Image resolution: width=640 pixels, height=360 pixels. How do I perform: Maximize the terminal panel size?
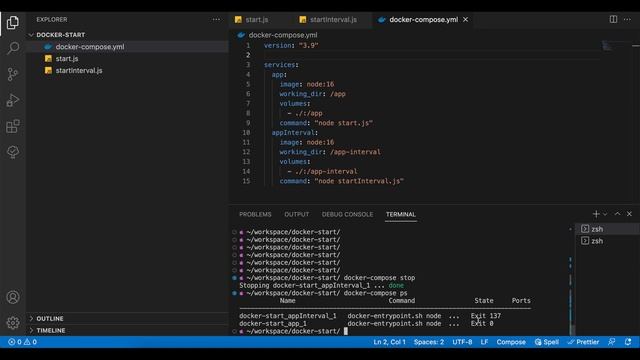617,214
